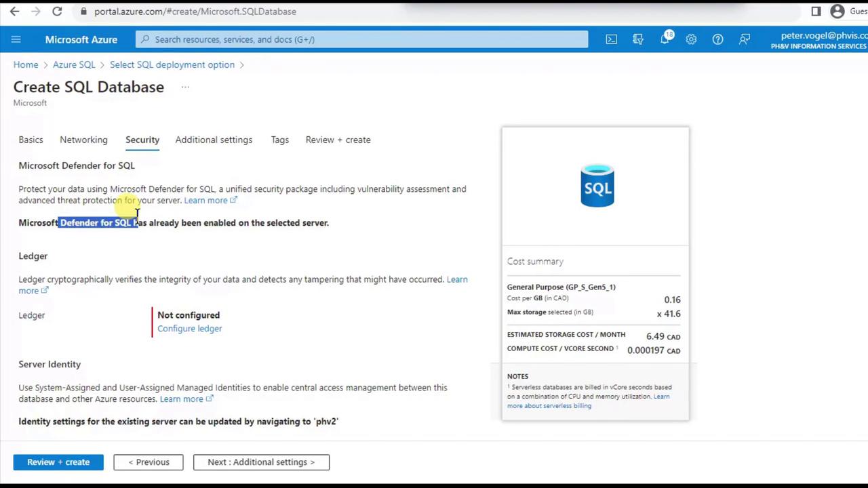Open the Tags tab
The height and width of the screenshot is (488, 868).
(x=279, y=140)
